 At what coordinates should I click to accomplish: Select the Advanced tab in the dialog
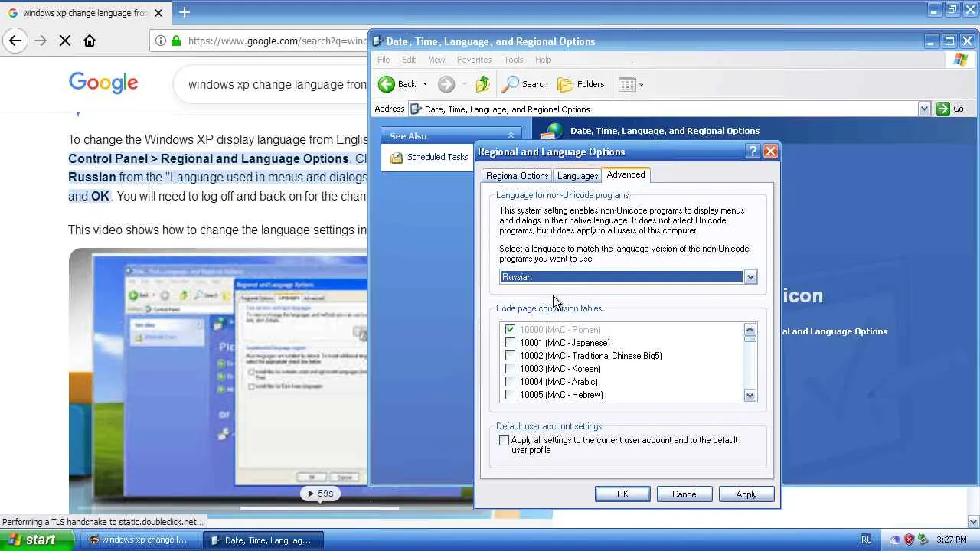tap(626, 174)
